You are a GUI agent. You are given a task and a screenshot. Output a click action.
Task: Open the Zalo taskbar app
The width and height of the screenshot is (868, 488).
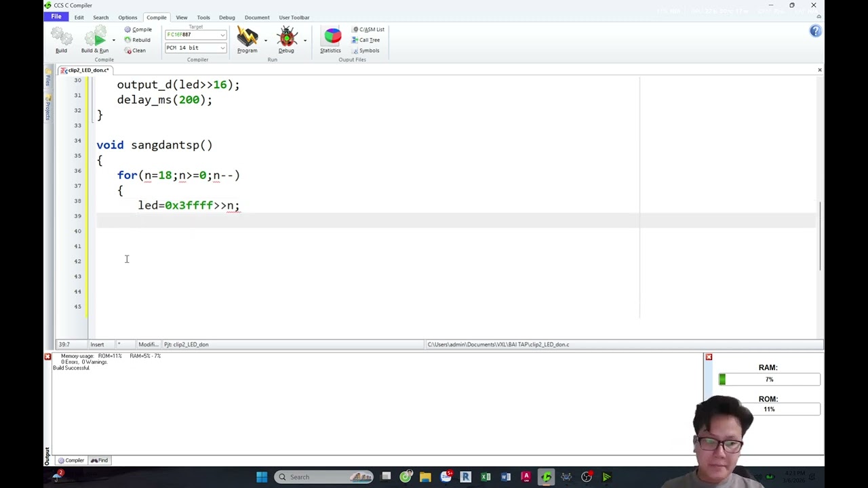pyautogui.click(x=446, y=477)
